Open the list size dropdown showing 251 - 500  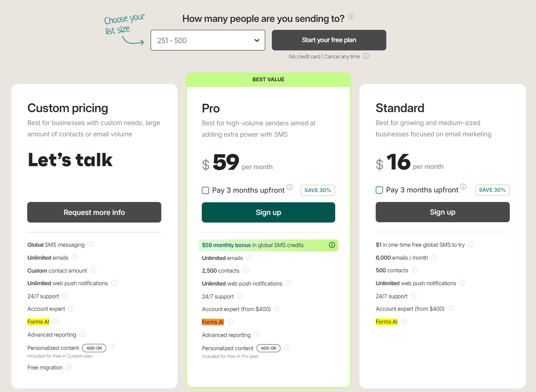click(x=207, y=40)
